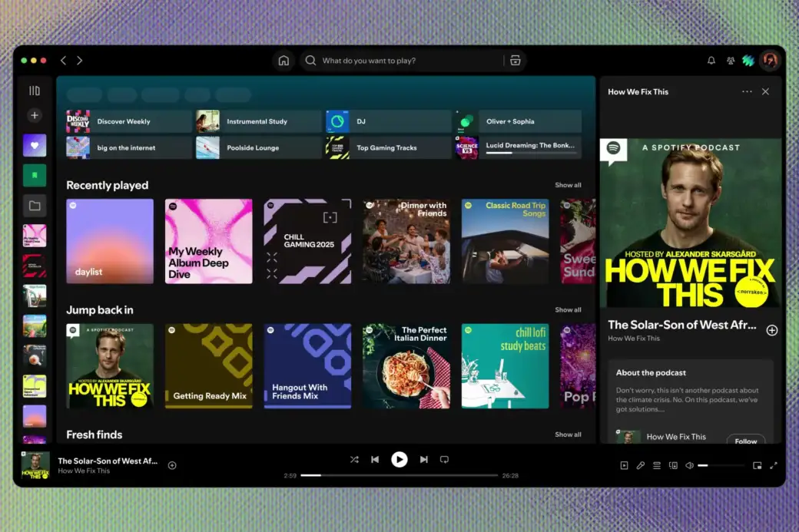
Task: Open big on the internet playlist
Action: click(129, 147)
